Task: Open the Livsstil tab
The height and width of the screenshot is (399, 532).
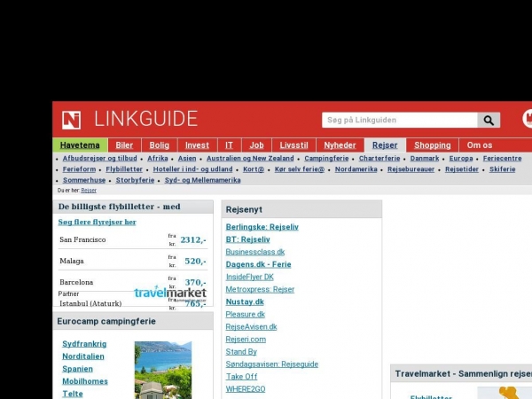Action: click(x=293, y=145)
